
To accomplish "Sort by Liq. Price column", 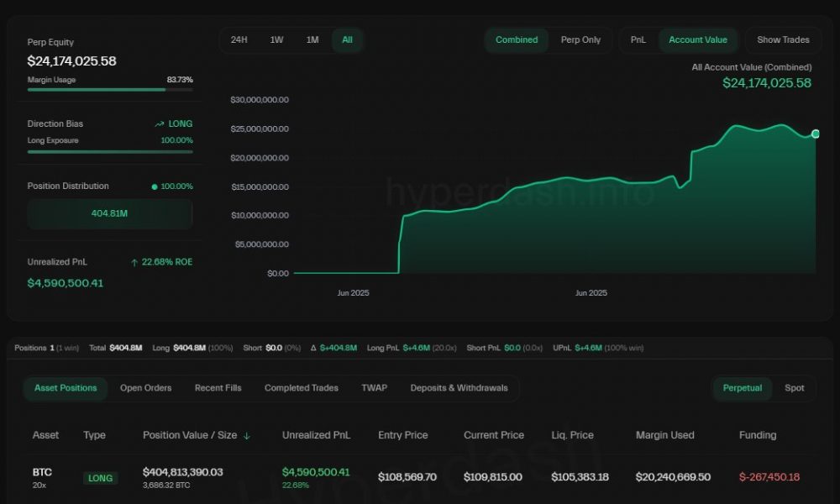I will point(572,435).
